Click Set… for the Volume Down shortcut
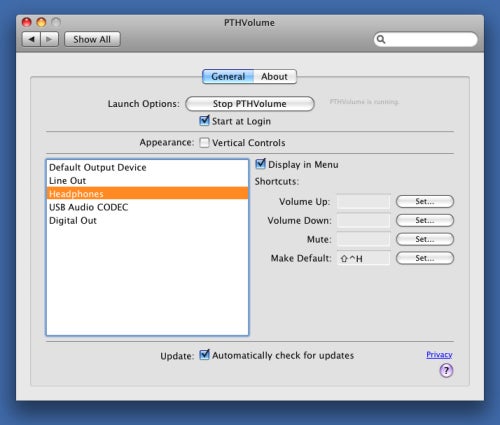 coord(425,220)
